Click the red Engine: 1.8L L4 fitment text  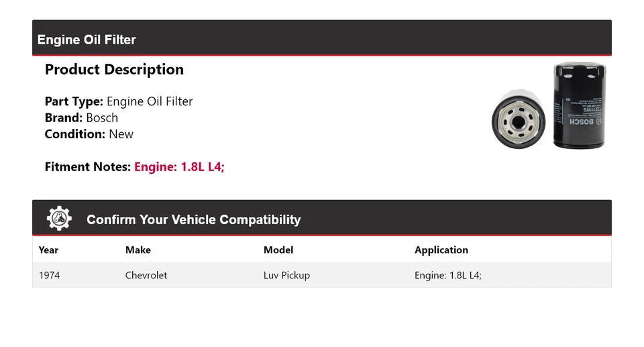click(x=179, y=167)
